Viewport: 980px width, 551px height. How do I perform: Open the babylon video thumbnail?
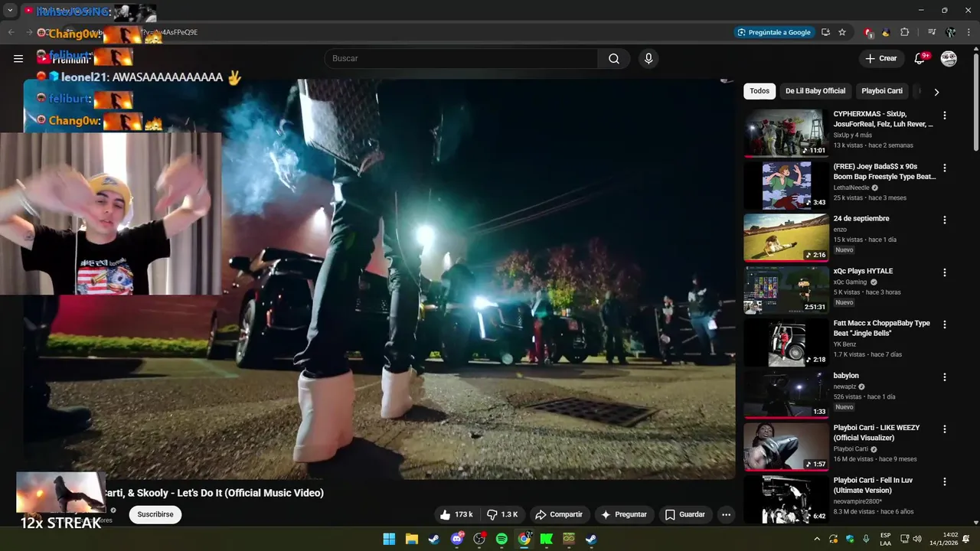click(786, 394)
